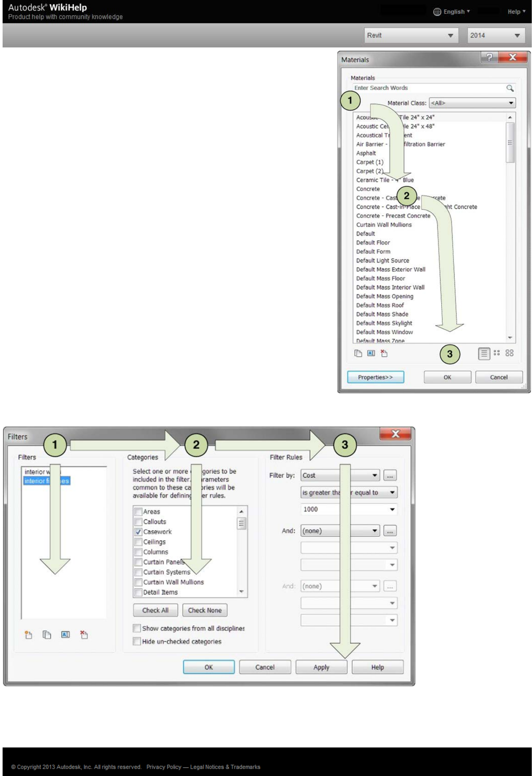The width and height of the screenshot is (532, 776).
Task: Check the Ceilings category checkbox
Action: point(138,542)
